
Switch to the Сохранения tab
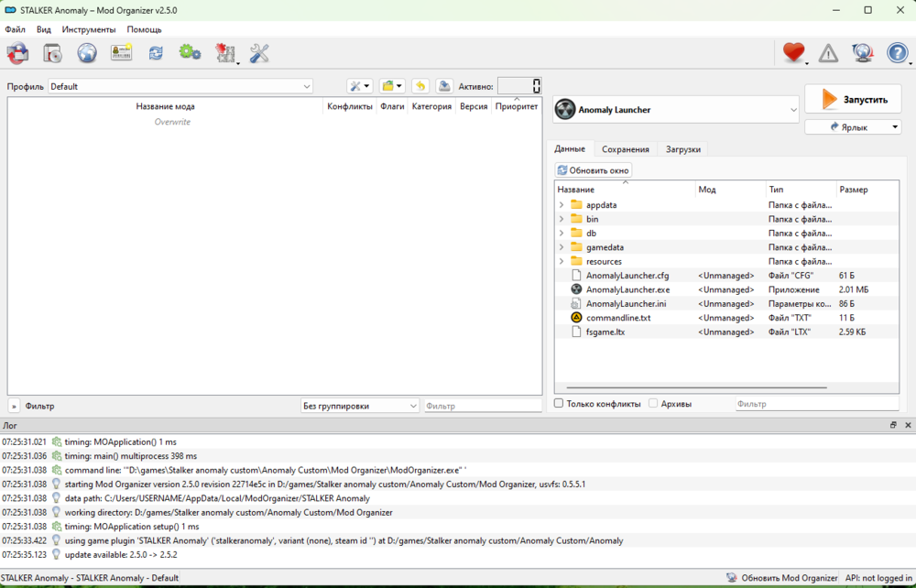click(x=625, y=149)
